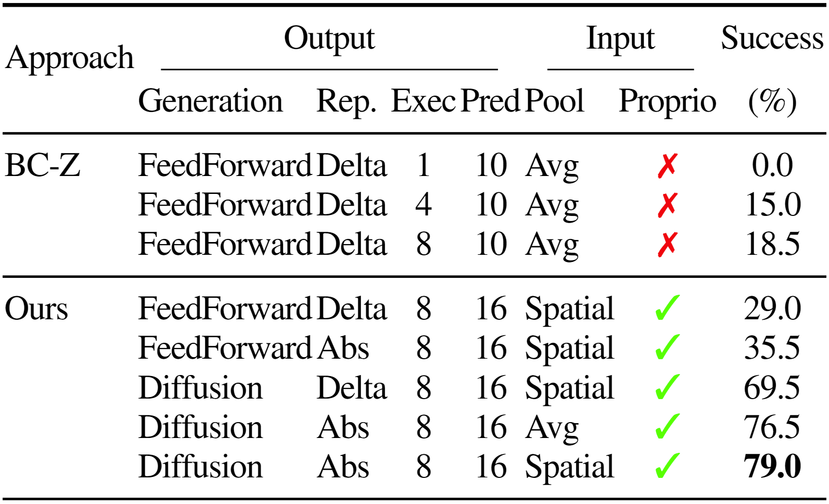Click the Output group header
This screenshot has width=829, height=504.
(x=330, y=39)
